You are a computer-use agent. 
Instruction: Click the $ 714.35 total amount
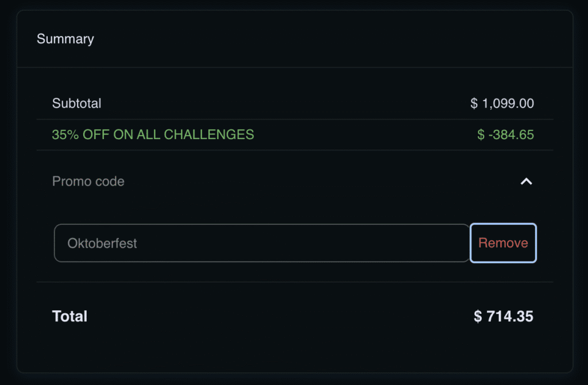504,316
